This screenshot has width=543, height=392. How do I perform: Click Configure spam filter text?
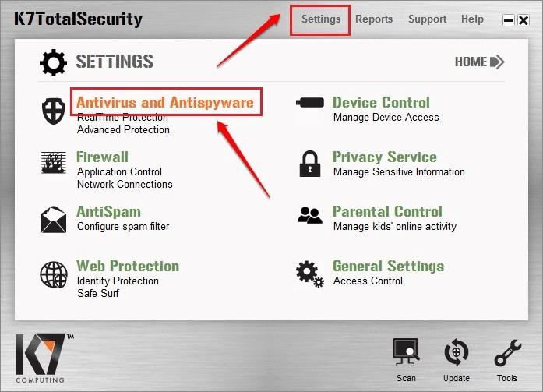123,227
